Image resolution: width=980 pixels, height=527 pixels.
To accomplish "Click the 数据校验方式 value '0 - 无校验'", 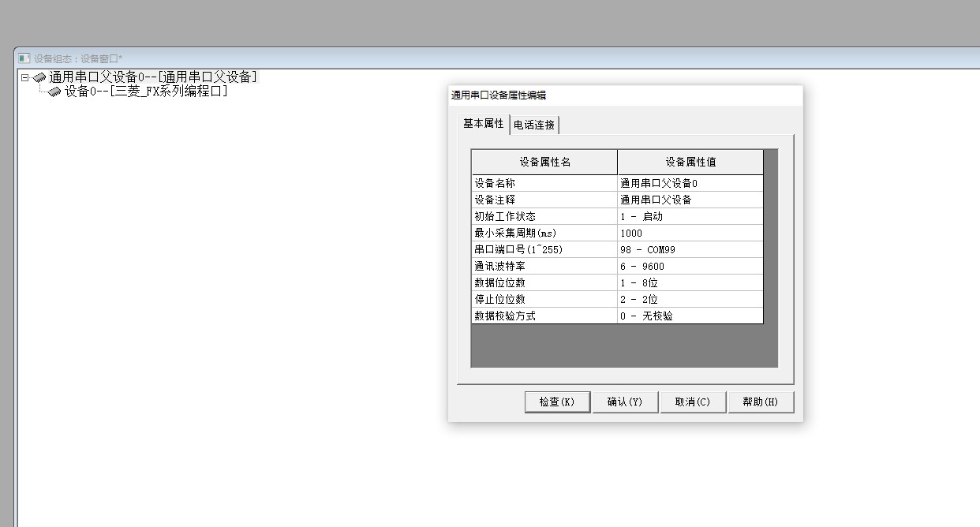I will 690,316.
